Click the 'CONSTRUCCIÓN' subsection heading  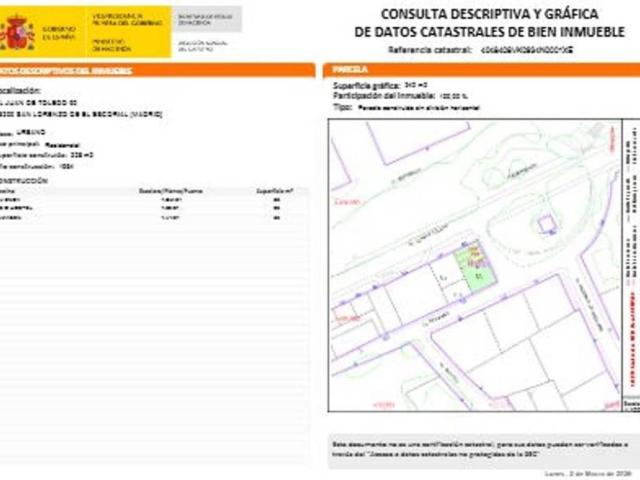click(x=24, y=181)
